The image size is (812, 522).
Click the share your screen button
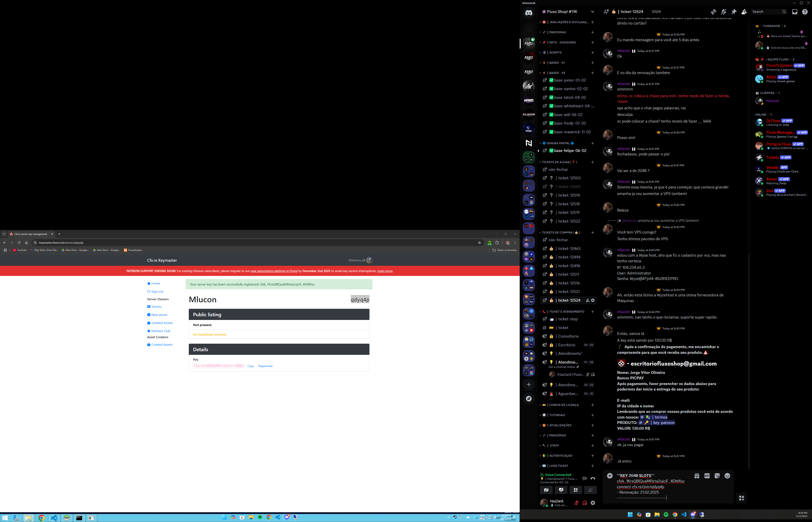coord(561,490)
